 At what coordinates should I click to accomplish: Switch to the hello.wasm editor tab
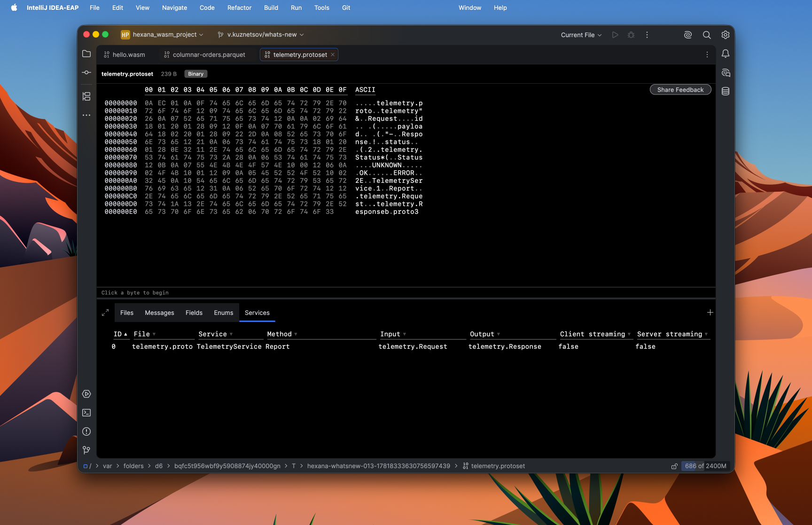click(125, 55)
